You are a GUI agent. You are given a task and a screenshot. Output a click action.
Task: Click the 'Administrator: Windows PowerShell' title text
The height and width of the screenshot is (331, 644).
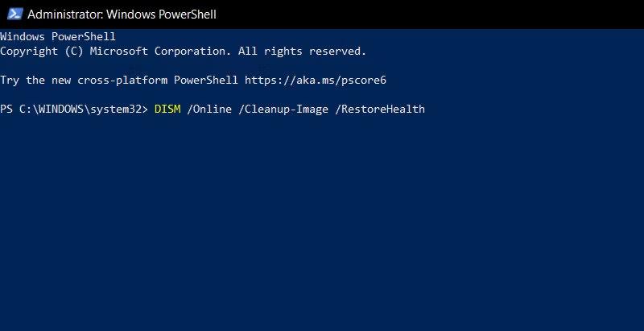[x=122, y=14]
